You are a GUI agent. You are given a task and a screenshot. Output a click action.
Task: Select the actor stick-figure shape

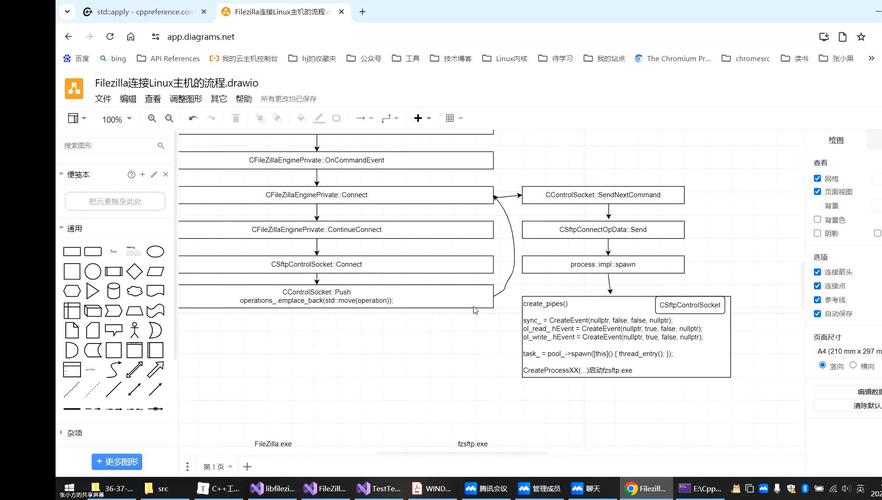[134, 330]
